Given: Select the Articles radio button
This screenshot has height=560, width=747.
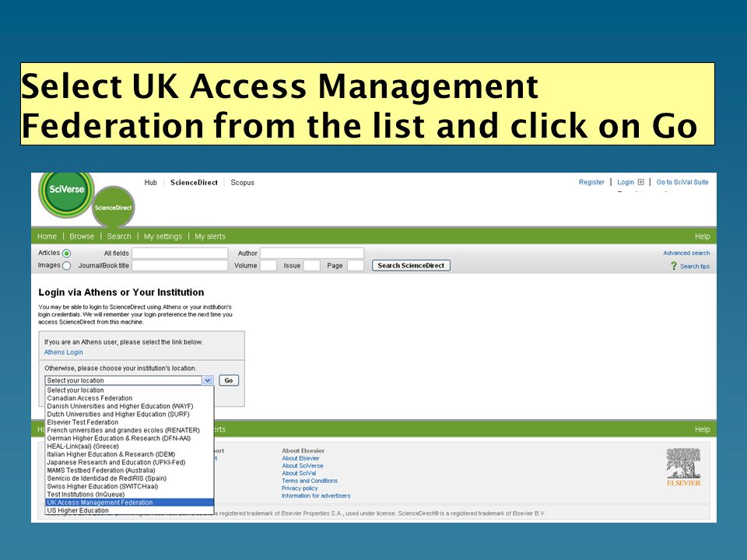Looking at the screenshot, I should point(67,253).
